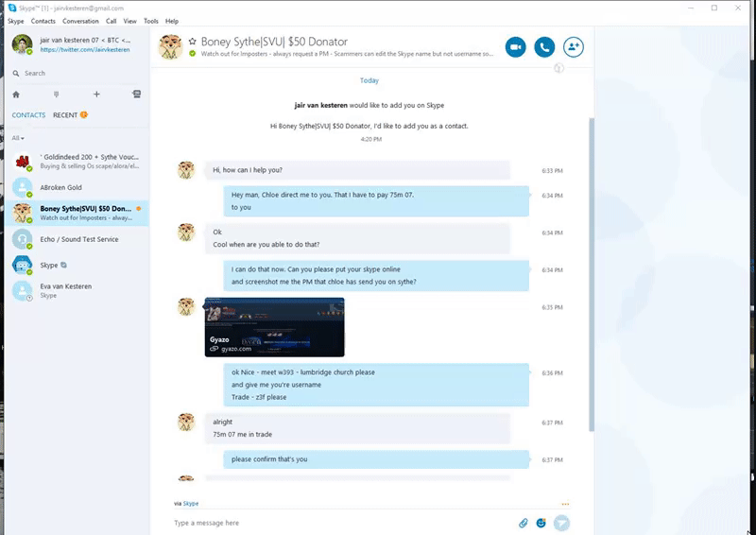
Task: Select the Skype bot contact
Action: [x=77, y=266]
